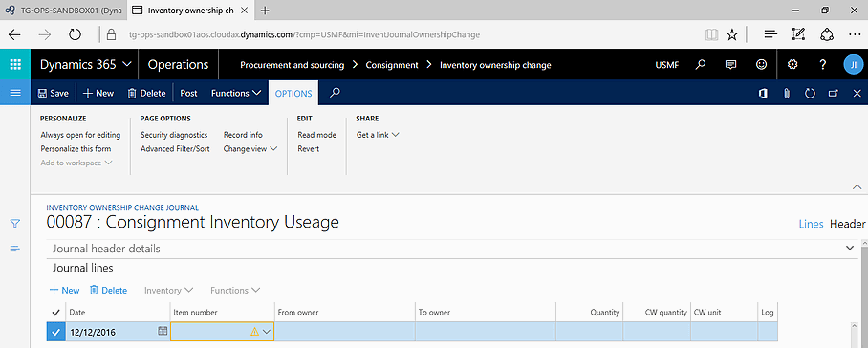Click the user avatar JI

pos(853,65)
